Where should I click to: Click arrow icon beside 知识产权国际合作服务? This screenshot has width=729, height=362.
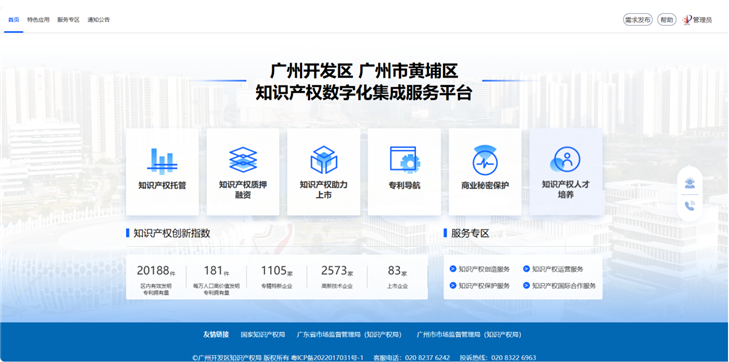click(526, 285)
